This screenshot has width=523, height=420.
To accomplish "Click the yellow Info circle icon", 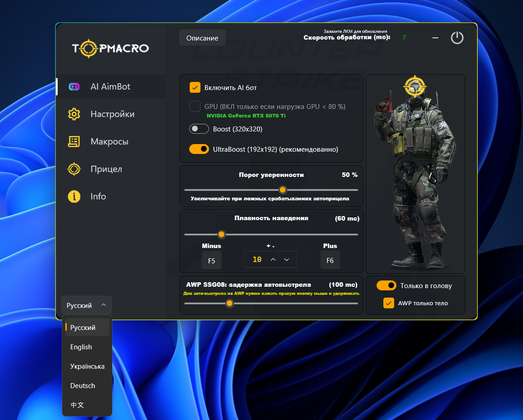I will pos(74,196).
